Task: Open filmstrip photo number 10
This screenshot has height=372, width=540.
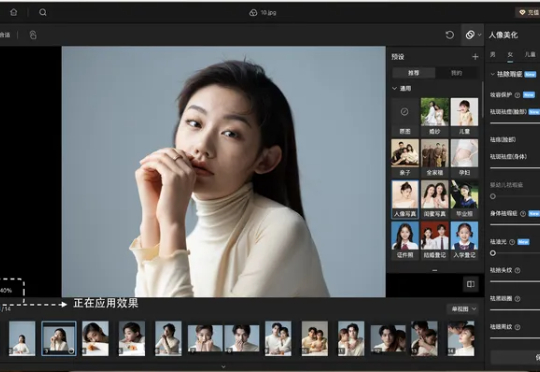Action: pos(315,338)
